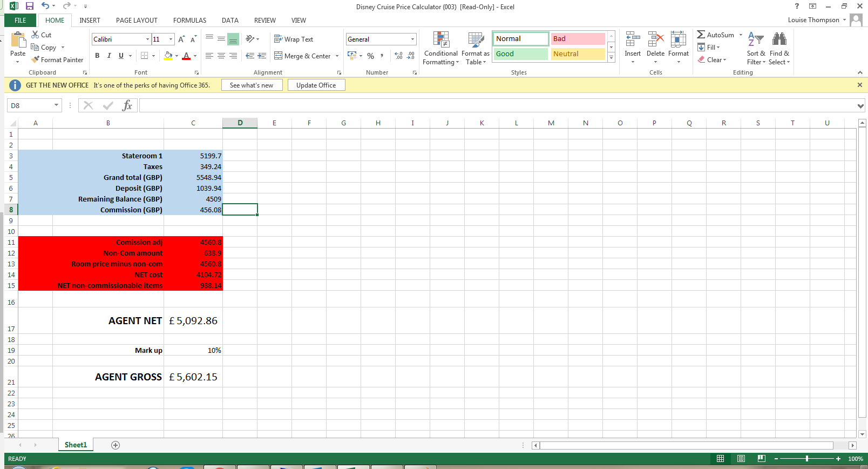Center cell text horizontally
This screenshot has width=868, height=469.
(221, 56)
